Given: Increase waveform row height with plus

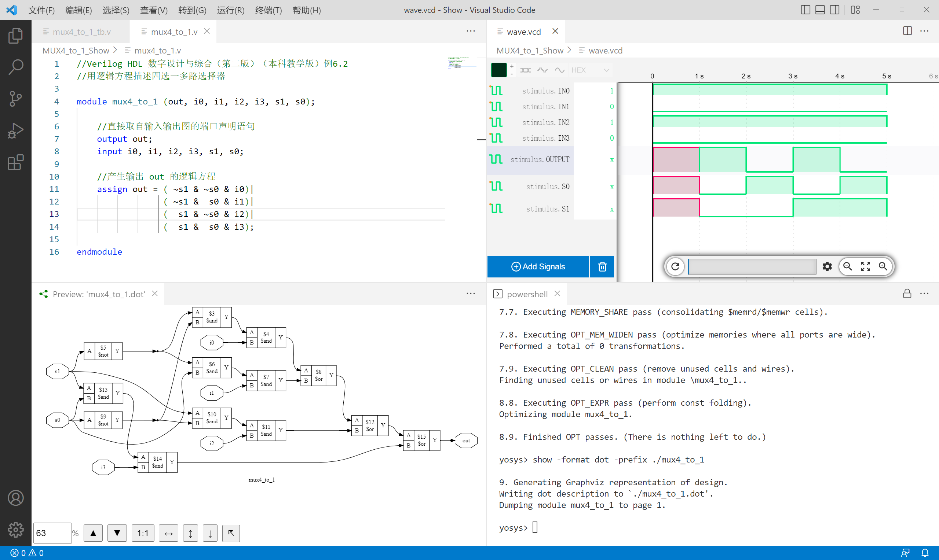Looking at the screenshot, I should (x=512, y=66).
